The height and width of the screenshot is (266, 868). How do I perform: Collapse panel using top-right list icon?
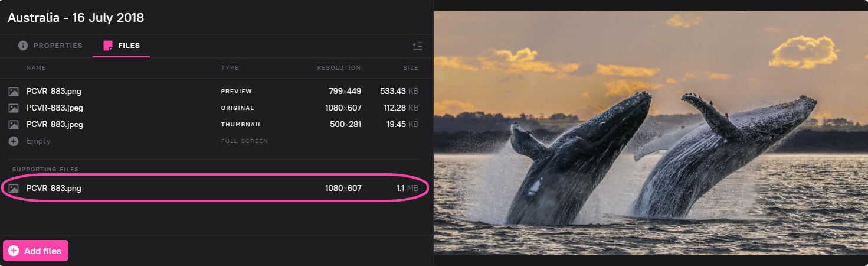coord(417,46)
